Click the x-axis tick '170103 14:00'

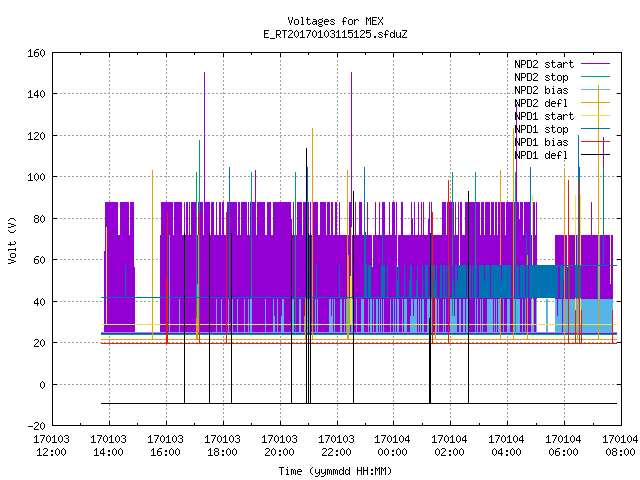(108, 446)
